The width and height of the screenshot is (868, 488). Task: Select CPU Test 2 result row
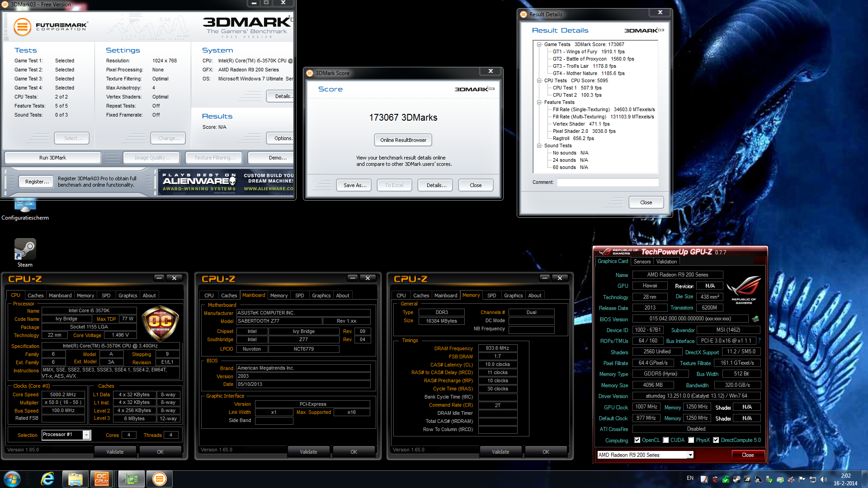[577, 95]
